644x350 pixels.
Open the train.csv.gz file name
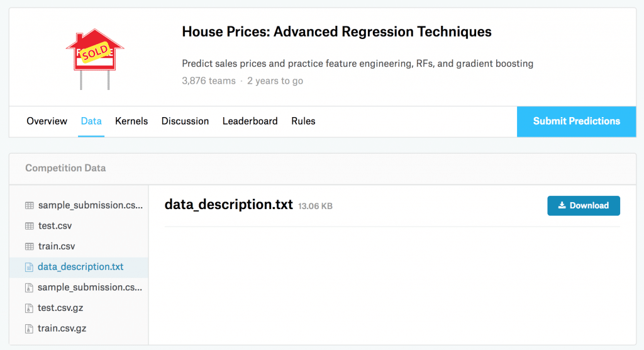62,329
